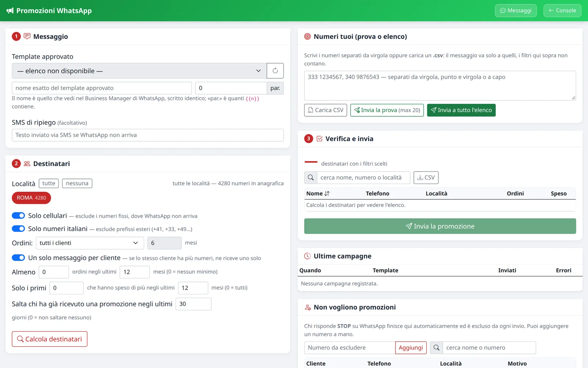Screen dimensions: 588x368
Task: Click the SMS di ripiego text field
Action: click(x=148, y=135)
